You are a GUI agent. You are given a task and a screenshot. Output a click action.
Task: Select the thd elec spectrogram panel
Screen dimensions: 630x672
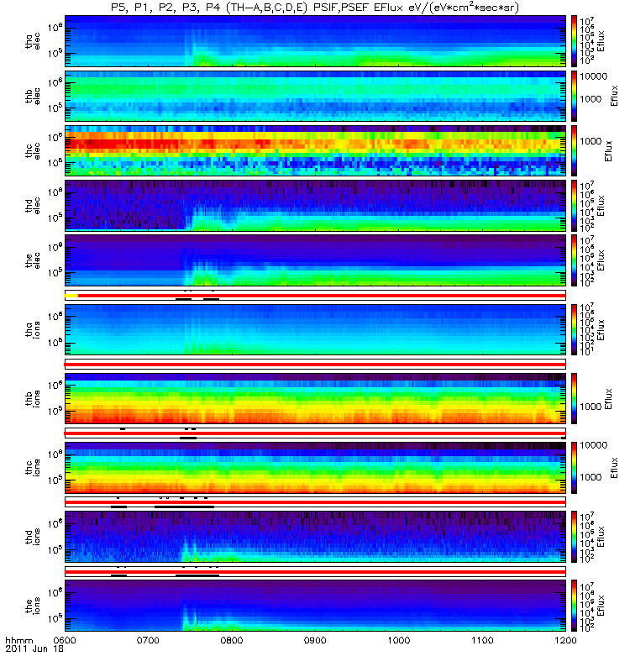pyautogui.click(x=315, y=205)
